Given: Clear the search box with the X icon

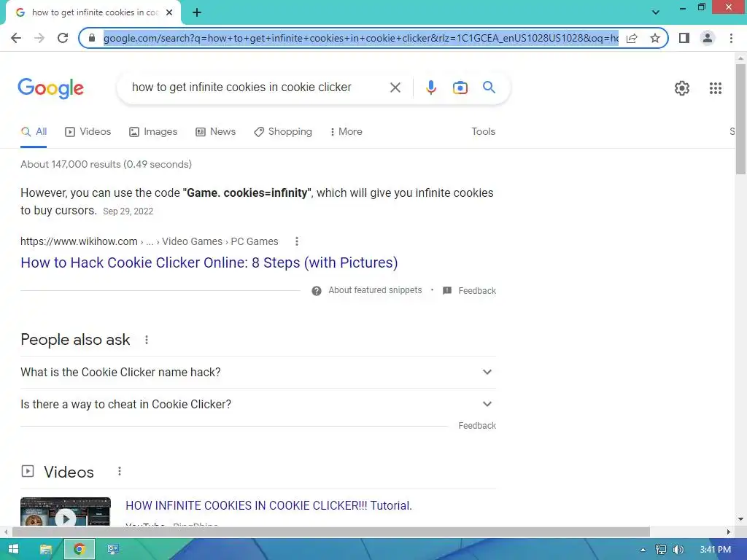Looking at the screenshot, I should click(395, 87).
